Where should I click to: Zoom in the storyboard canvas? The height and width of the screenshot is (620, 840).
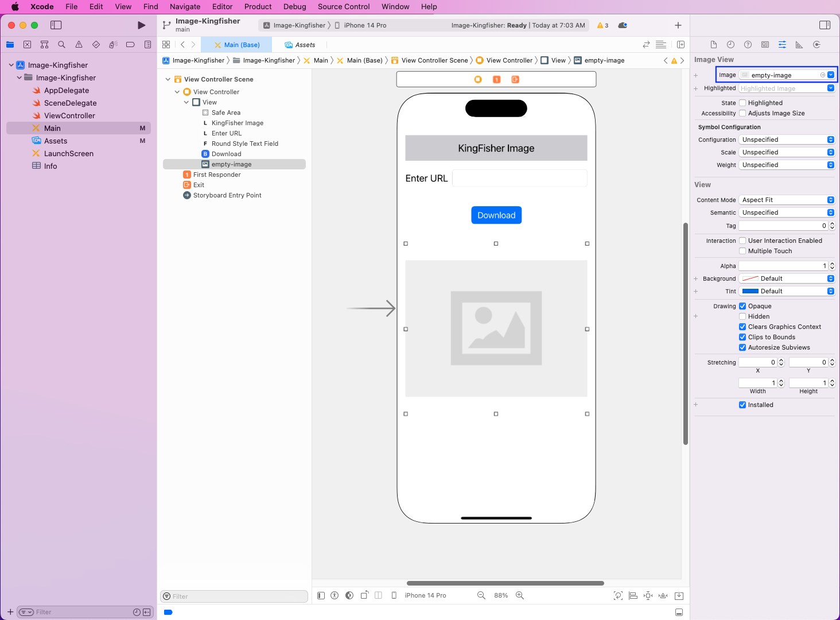pyautogui.click(x=520, y=595)
